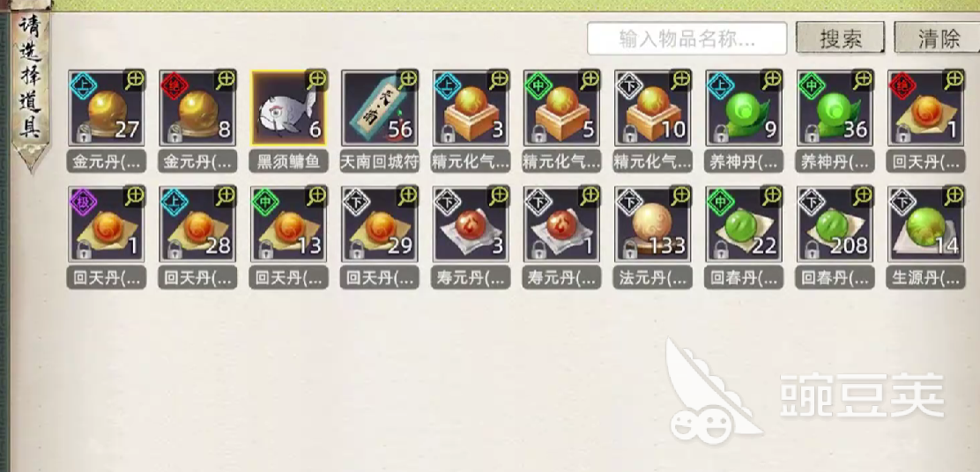This screenshot has height=472, width=980.
Task: Click the 回春丹 name label under 22
Action: 744,278
